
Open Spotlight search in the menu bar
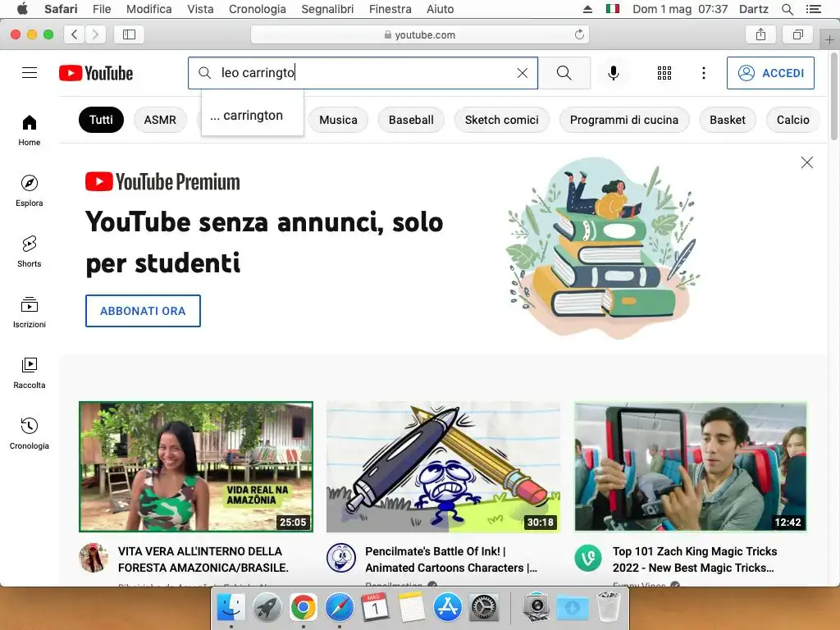pos(787,9)
